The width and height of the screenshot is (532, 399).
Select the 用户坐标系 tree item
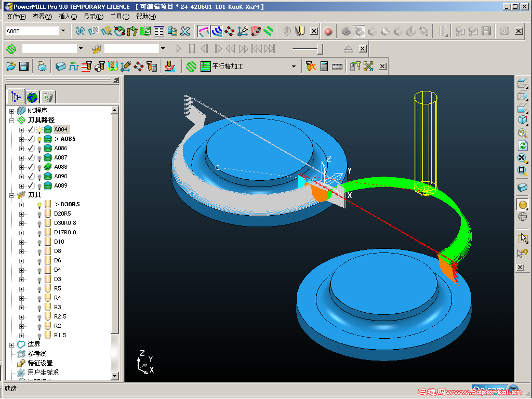point(43,372)
